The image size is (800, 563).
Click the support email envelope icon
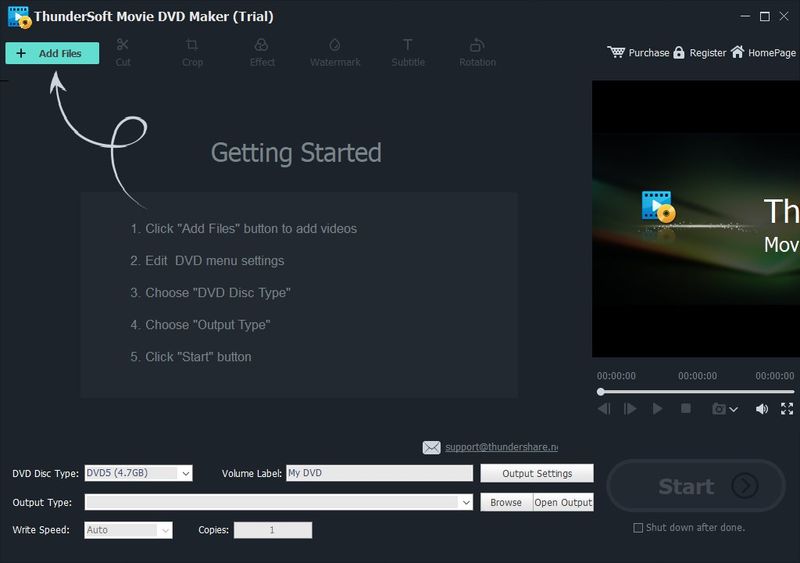[x=431, y=448]
